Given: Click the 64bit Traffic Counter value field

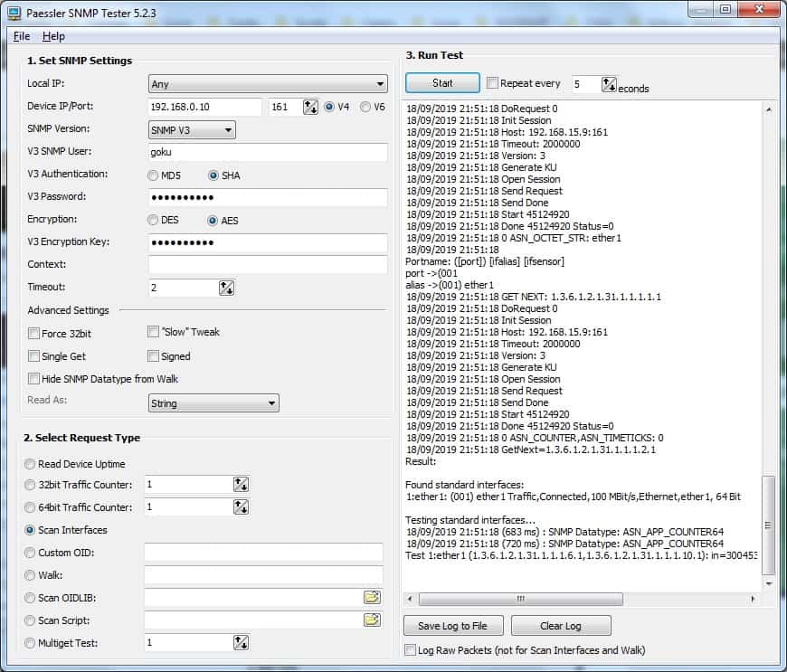Looking at the screenshot, I should coord(189,506).
